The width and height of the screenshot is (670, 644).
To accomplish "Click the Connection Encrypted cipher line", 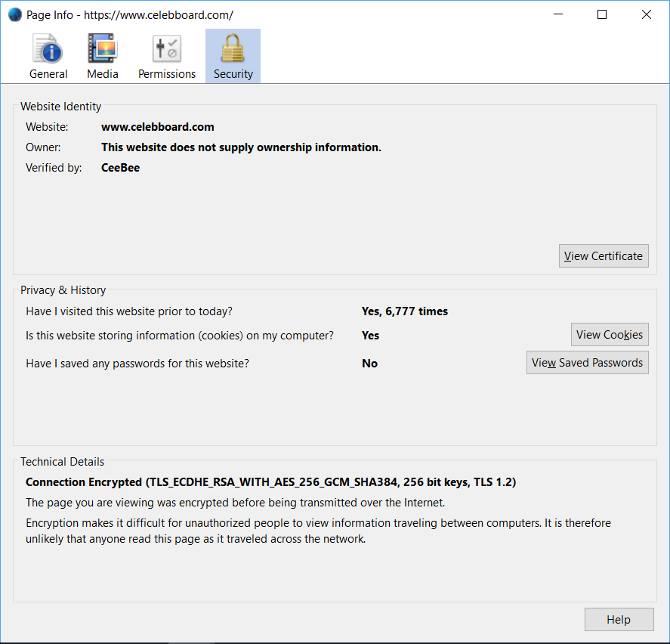I will coord(271,482).
